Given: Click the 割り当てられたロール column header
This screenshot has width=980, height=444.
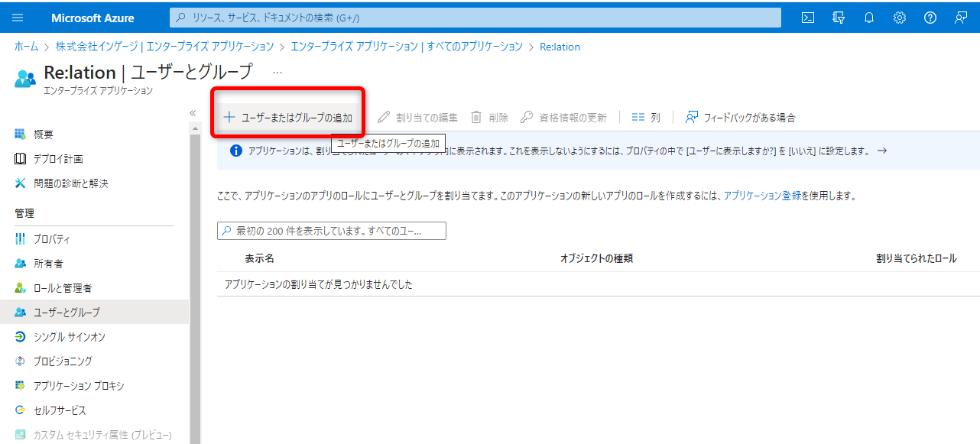Looking at the screenshot, I should pyautogui.click(x=916, y=259).
